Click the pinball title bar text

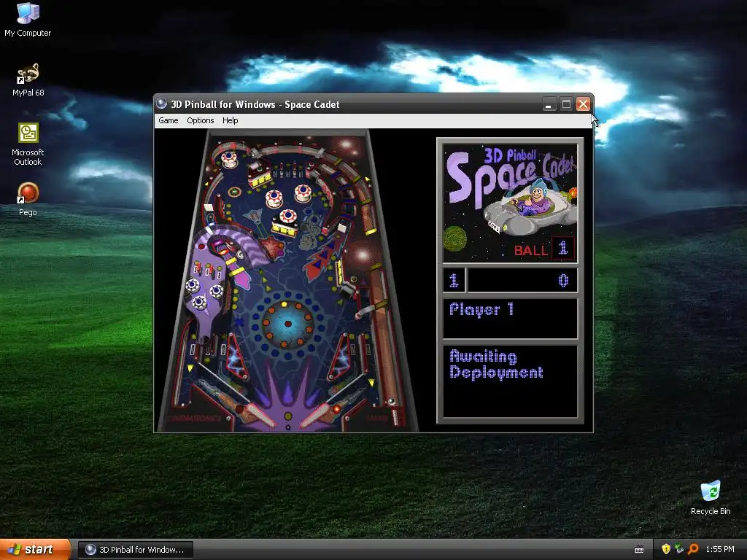255,104
